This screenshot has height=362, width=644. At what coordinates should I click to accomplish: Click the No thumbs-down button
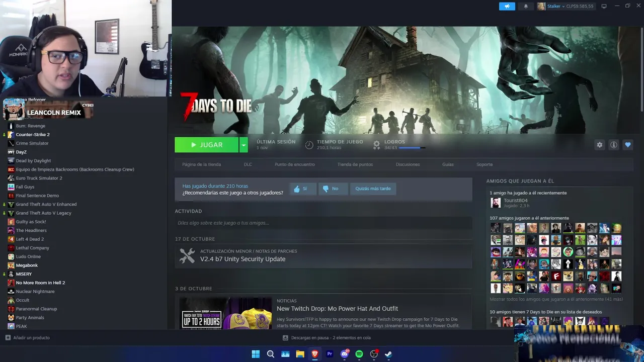pyautogui.click(x=333, y=189)
